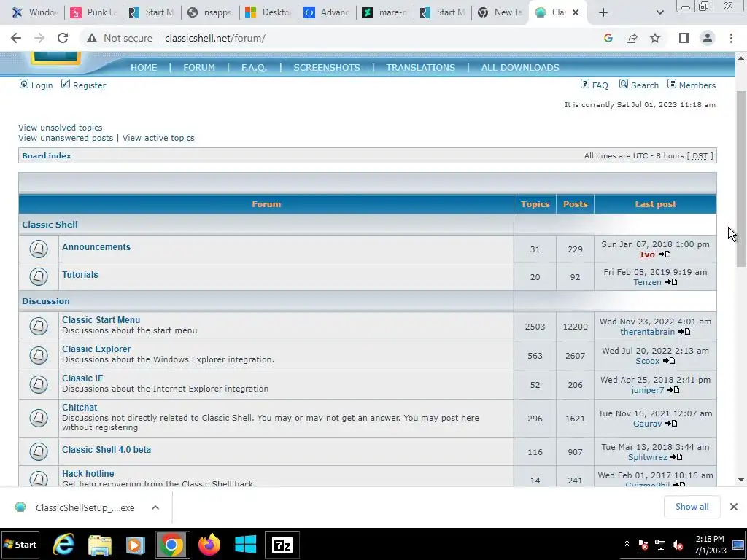Viewport: 747px width, 560px height.
Task: Open the tab search chevron
Action: (x=659, y=12)
